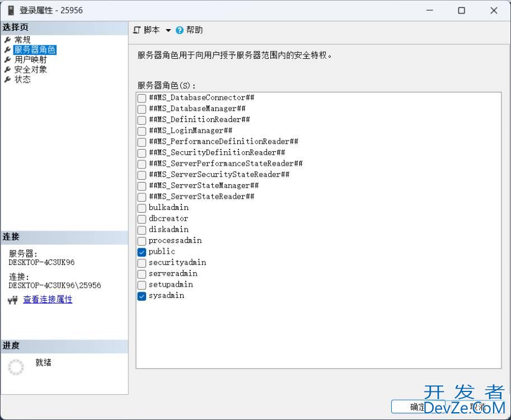Maximize the 登录属性 window
Image resolution: width=511 pixels, height=420 pixels.
[x=461, y=11]
